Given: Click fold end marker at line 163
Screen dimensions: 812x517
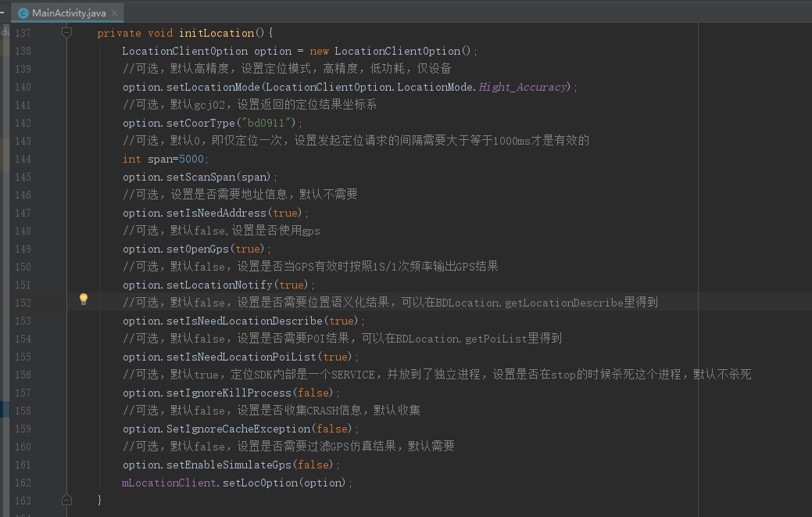Looking at the screenshot, I should [66, 501].
